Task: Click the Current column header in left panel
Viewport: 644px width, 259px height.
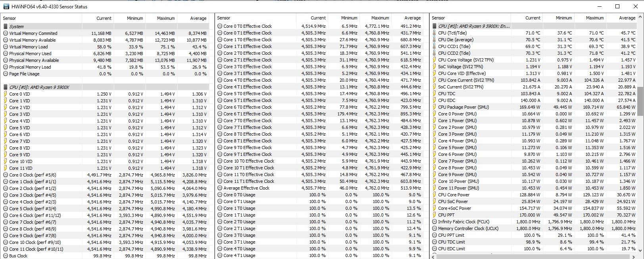Action: (98, 18)
